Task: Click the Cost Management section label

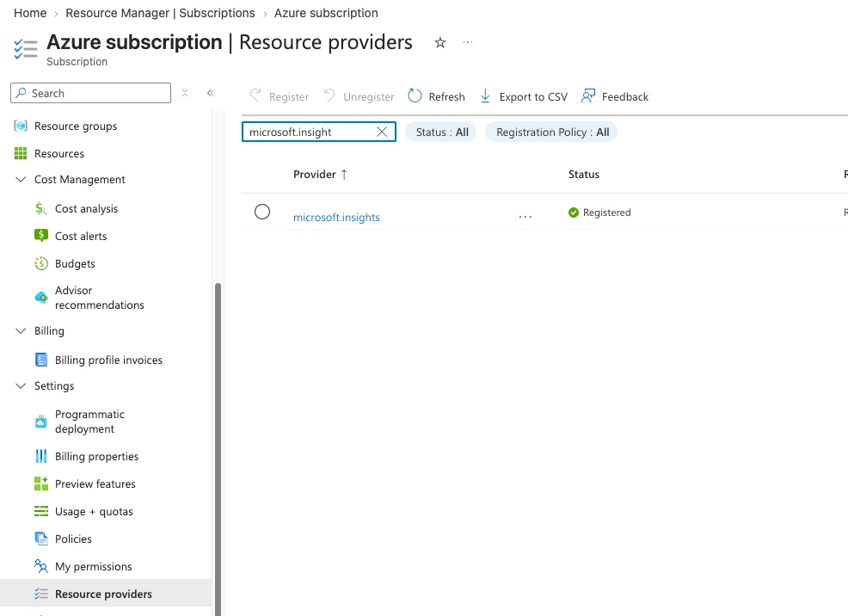Action: 79,180
